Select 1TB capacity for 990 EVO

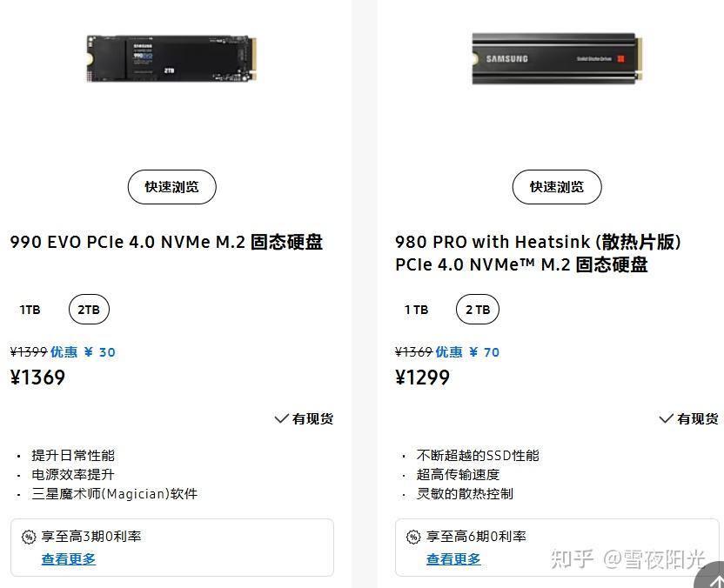pyautogui.click(x=30, y=310)
